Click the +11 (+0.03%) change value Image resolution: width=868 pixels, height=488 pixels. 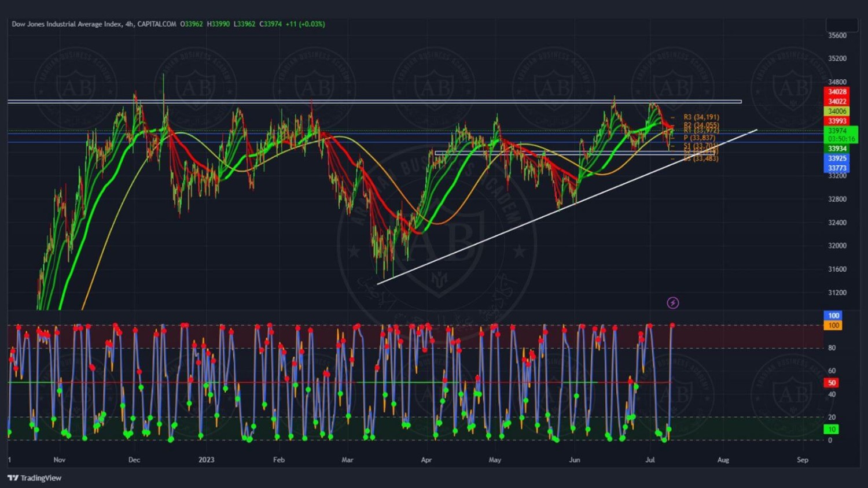pyautogui.click(x=305, y=24)
